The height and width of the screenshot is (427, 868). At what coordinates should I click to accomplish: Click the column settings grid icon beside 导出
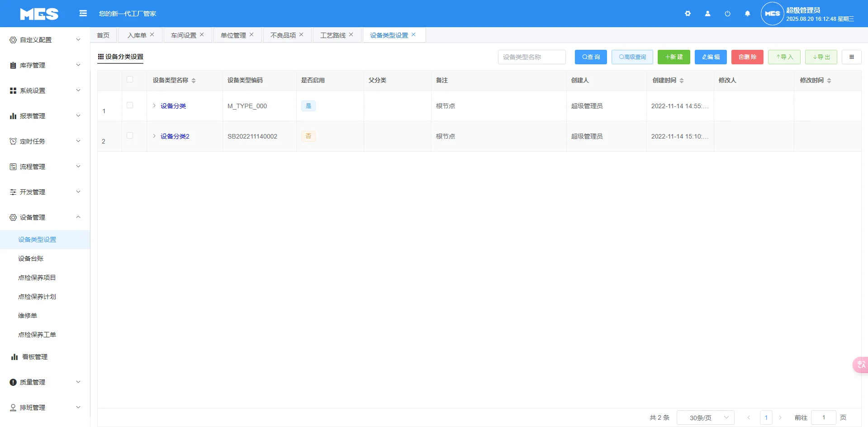[852, 57]
